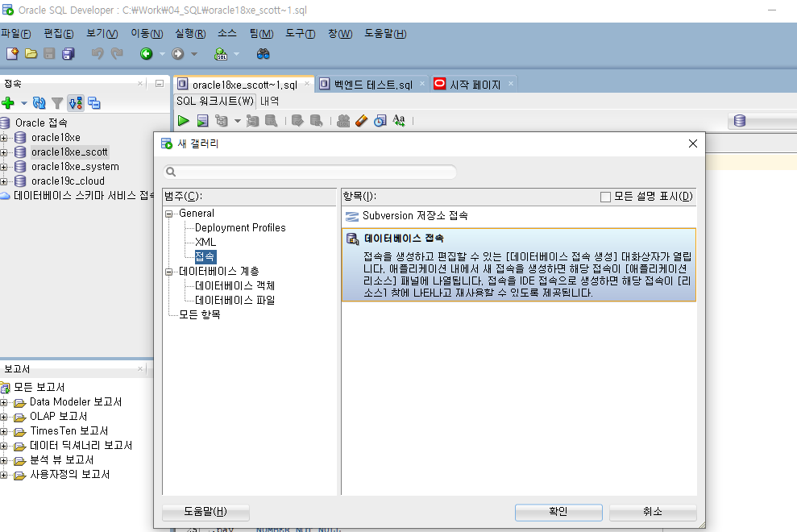Click the SQL History clock icon

coord(380,121)
